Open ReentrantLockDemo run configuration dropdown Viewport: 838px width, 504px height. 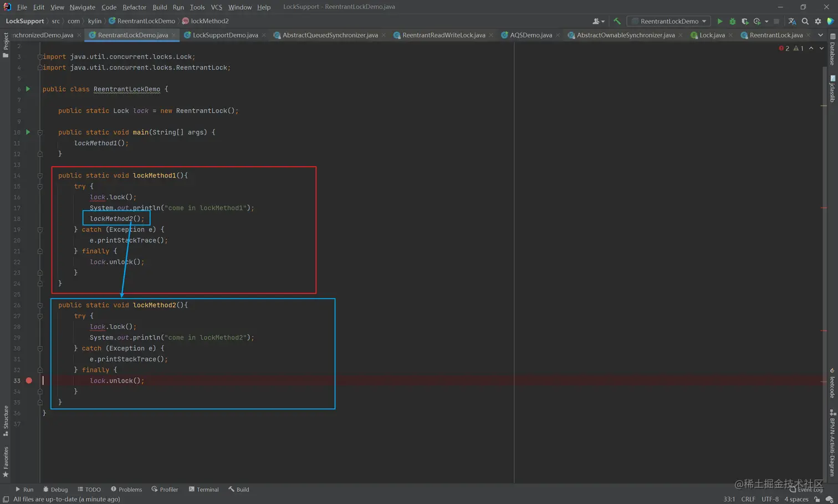669,21
